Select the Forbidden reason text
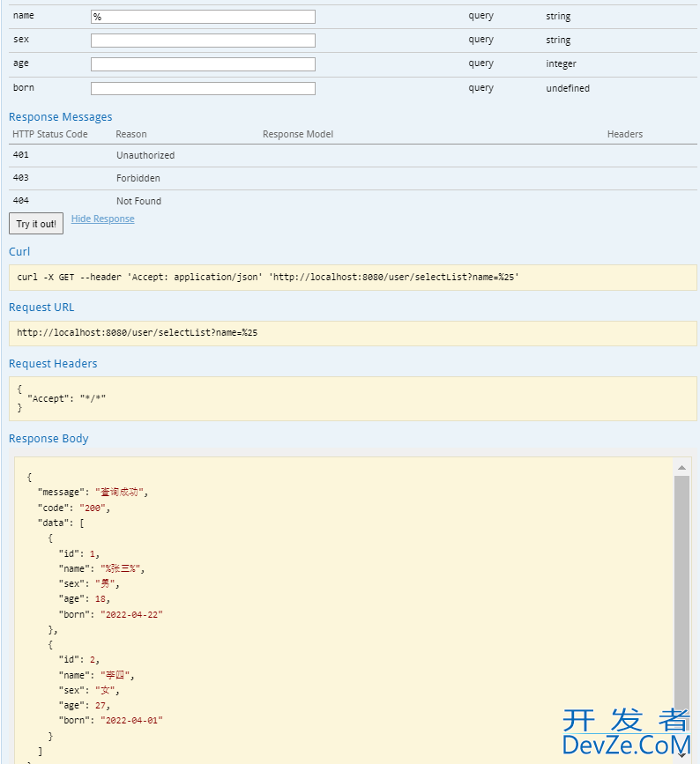The height and width of the screenshot is (764, 700). 138,178
